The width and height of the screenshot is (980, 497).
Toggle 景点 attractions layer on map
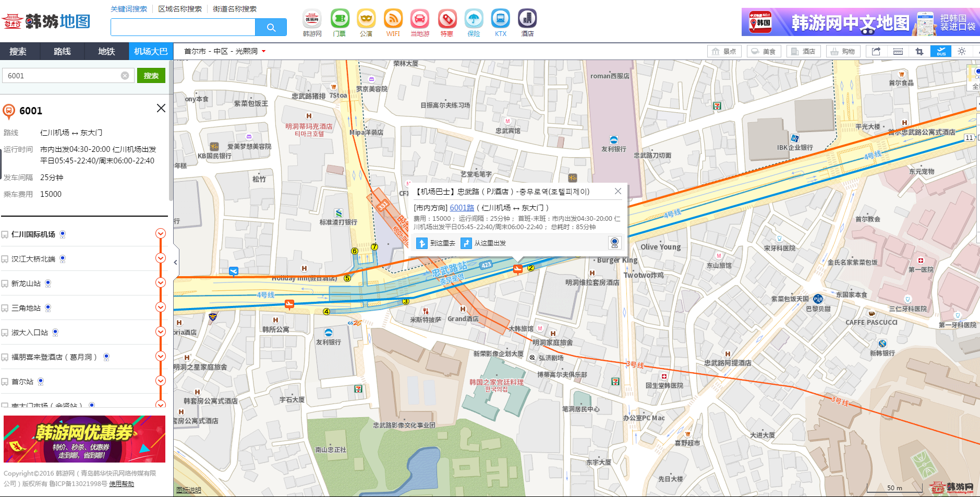(x=724, y=51)
